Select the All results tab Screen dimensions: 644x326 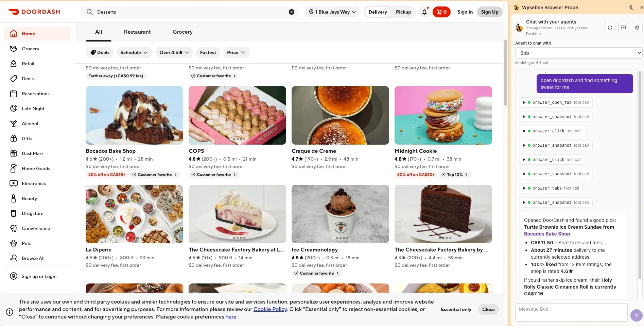(99, 32)
